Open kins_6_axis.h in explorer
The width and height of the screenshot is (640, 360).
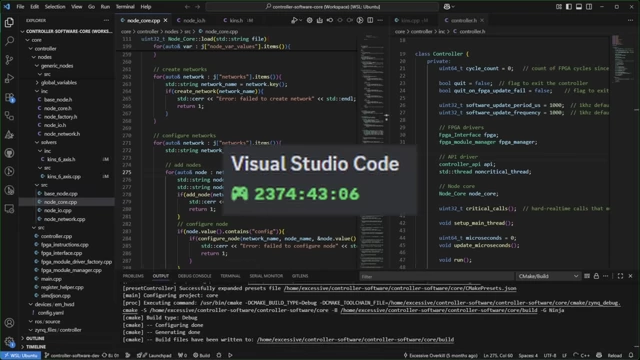click(61, 160)
